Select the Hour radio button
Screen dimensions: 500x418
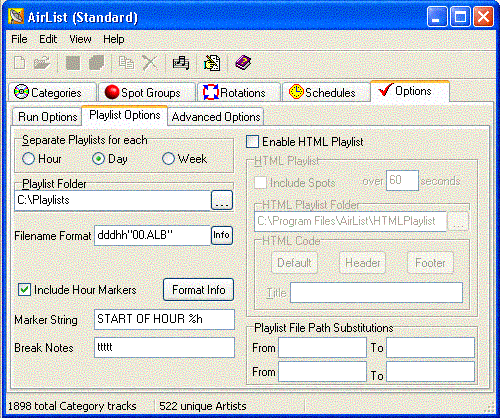[x=28, y=159]
